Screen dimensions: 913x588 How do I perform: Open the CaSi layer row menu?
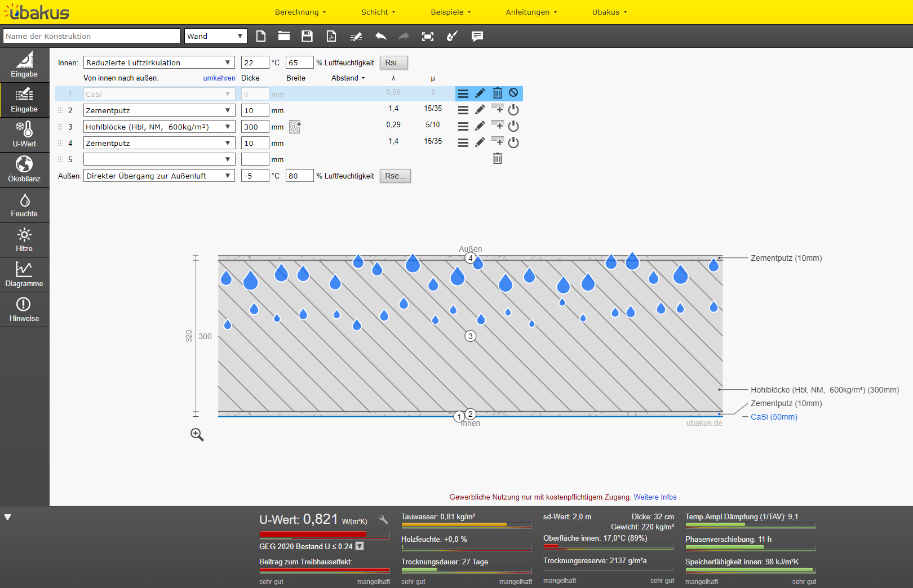click(463, 94)
